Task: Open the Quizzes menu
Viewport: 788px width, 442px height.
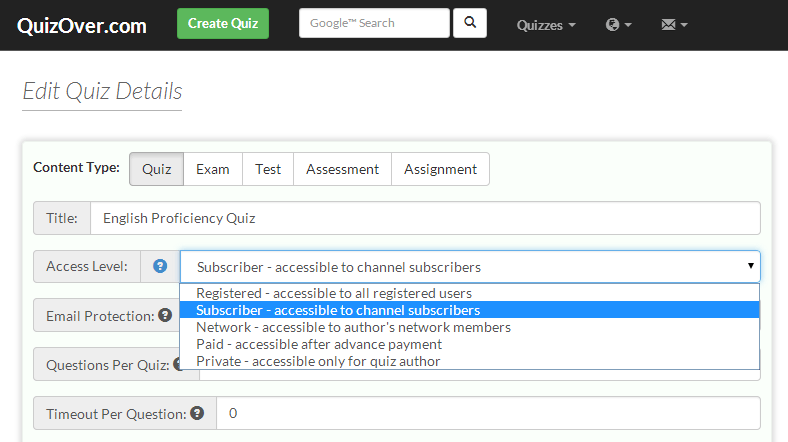Action: pyautogui.click(x=546, y=25)
